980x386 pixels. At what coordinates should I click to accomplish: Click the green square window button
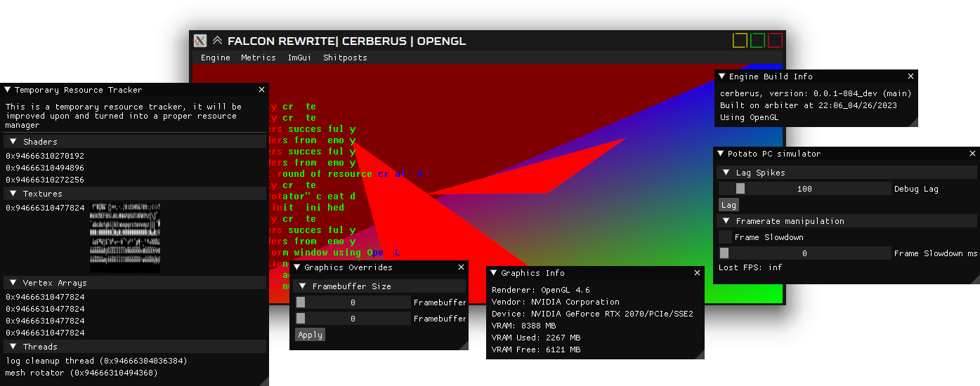tap(757, 41)
